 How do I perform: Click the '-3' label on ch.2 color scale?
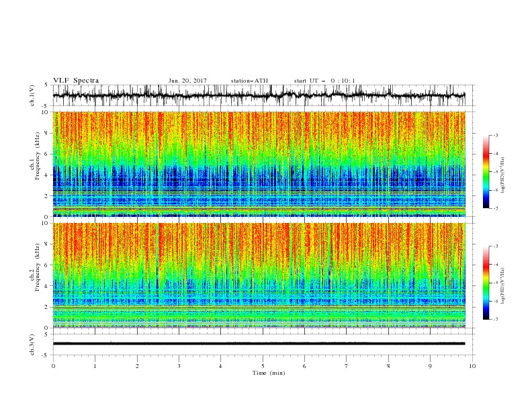click(496, 246)
